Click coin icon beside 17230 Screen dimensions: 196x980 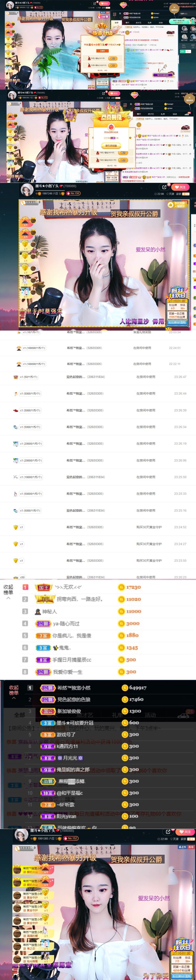coord(121,587)
